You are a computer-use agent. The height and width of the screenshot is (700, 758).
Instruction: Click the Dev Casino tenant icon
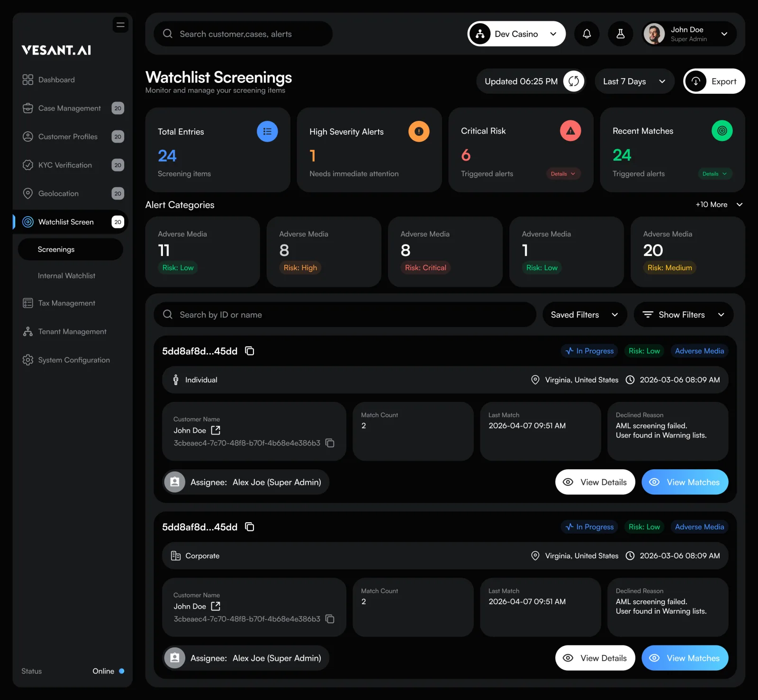pyautogui.click(x=480, y=34)
